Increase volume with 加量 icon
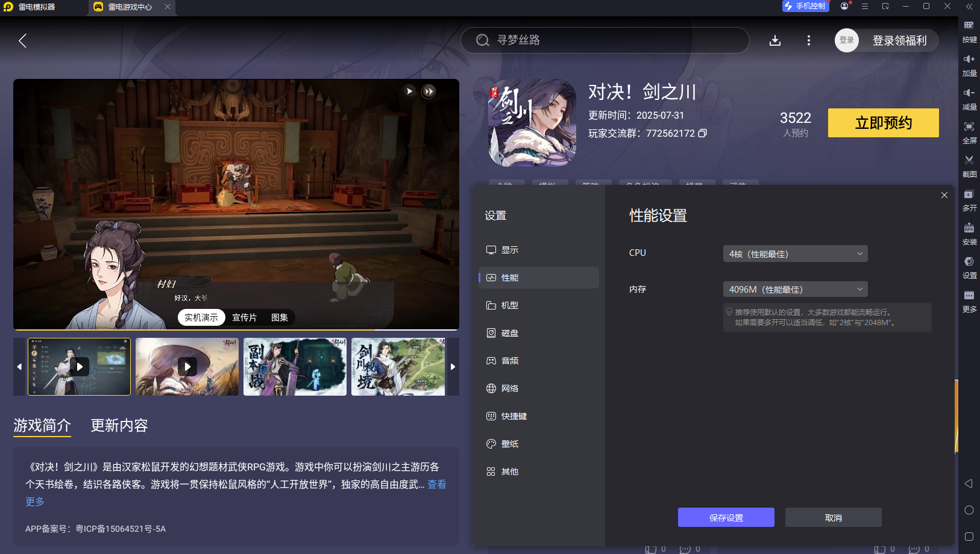Viewport: 980px width, 554px height. (969, 65)
